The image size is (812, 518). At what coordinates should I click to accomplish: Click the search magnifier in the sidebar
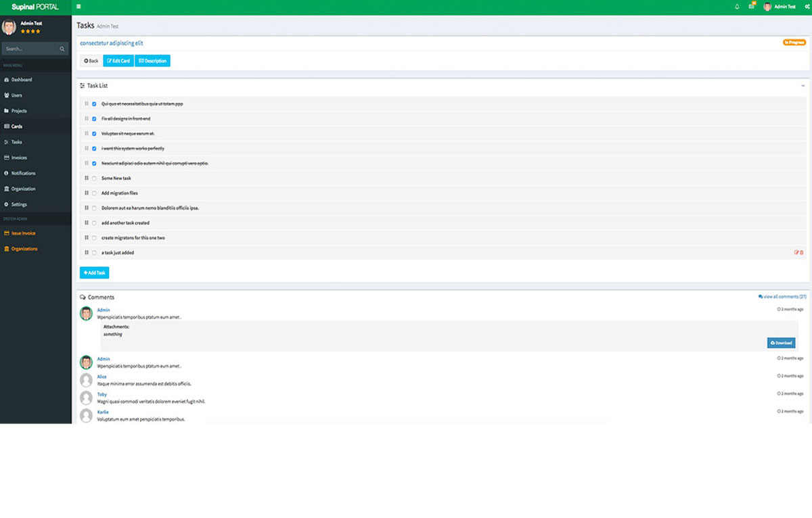(x=62, y=48)
